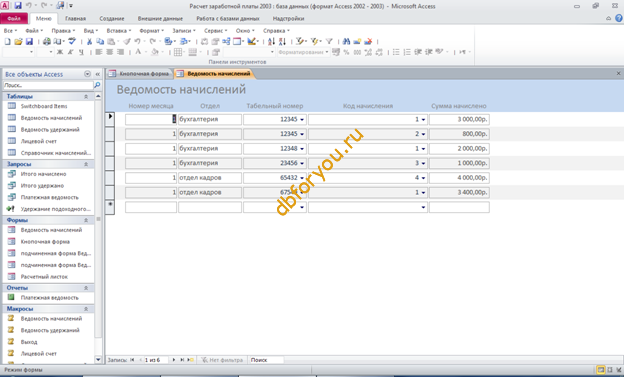The image size is (624, 377).
Task: Click Нет фильтра button
Action: coord(222,360)
